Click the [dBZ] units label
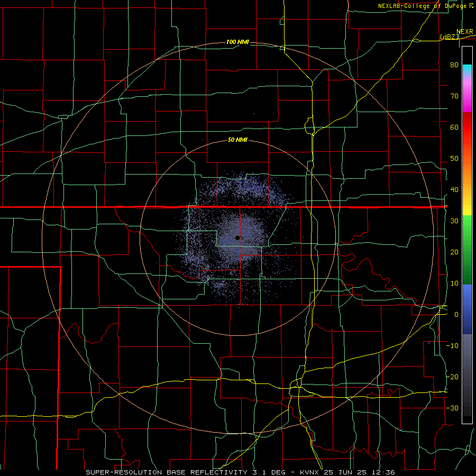The image size is (476, 476). (x=450, y=37)
